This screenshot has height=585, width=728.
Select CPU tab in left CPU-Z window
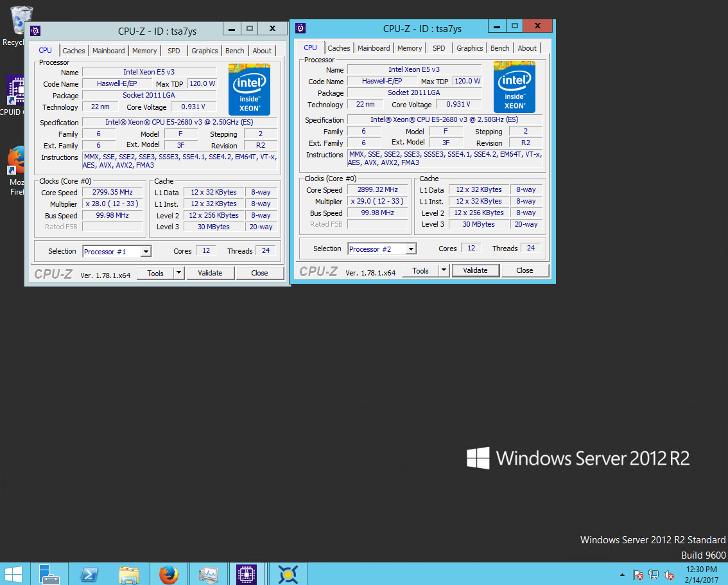pos(45,49)
